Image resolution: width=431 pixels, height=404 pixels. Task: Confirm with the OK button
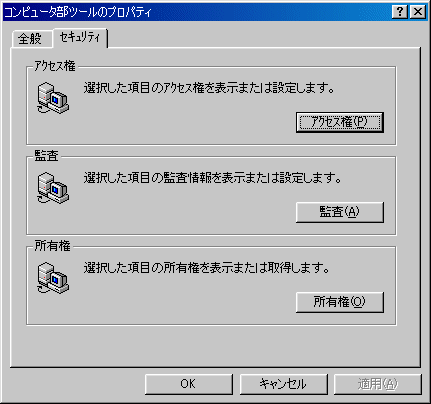pyautogui.click(x=189, y=384)
